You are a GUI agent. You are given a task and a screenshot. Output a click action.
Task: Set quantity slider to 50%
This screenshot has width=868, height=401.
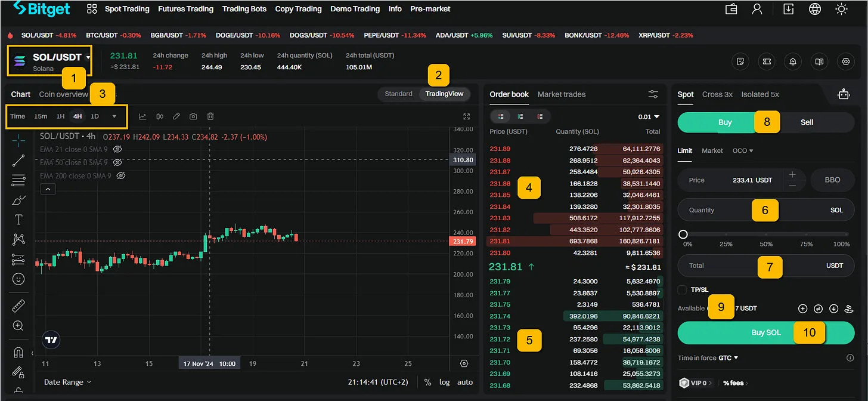coord(766,234)
